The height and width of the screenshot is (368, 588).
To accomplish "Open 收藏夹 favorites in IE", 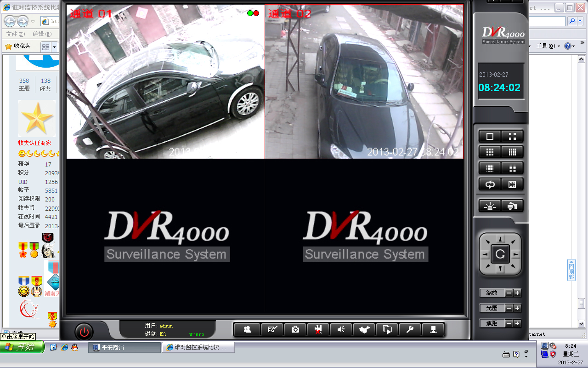I will [18, 46].
